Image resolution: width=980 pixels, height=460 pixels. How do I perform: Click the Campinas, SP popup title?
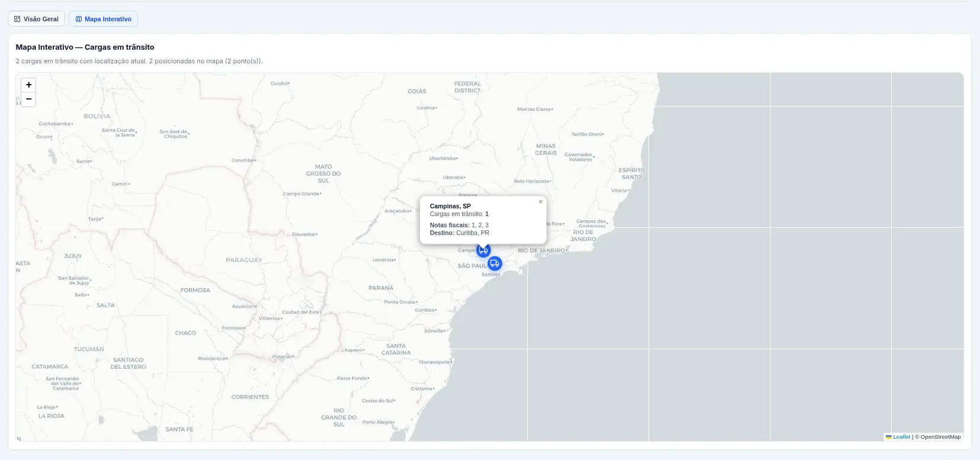450,206
